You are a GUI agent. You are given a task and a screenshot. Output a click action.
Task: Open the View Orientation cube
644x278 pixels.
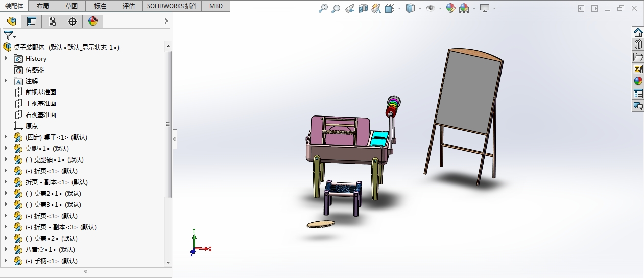pyautogui.click(x=390, y=8)
